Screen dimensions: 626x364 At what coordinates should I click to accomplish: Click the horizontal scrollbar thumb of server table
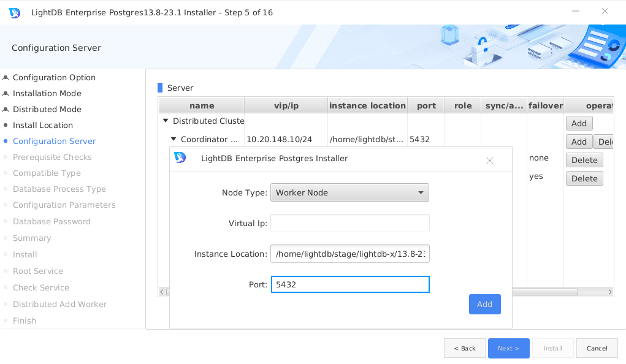tap(545, 292)
